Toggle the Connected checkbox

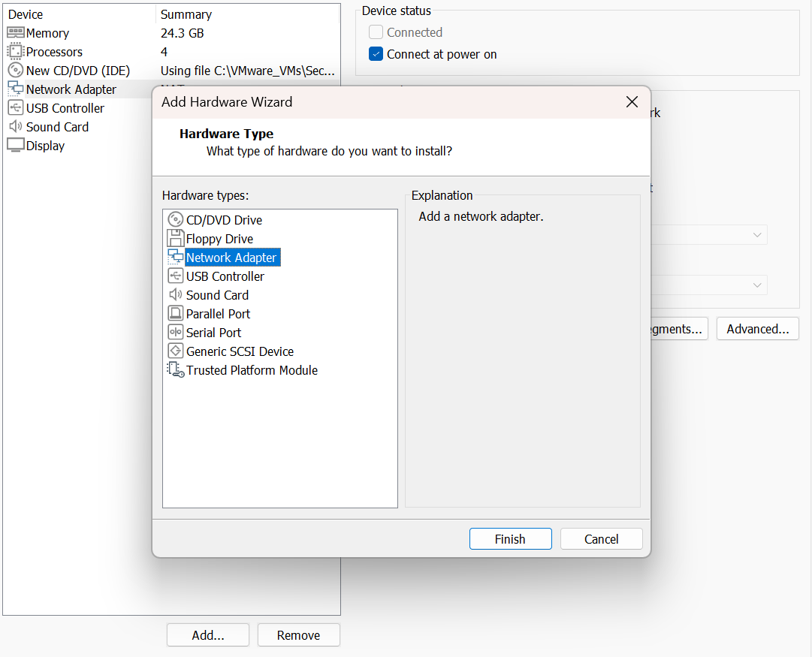coord(376,32)
